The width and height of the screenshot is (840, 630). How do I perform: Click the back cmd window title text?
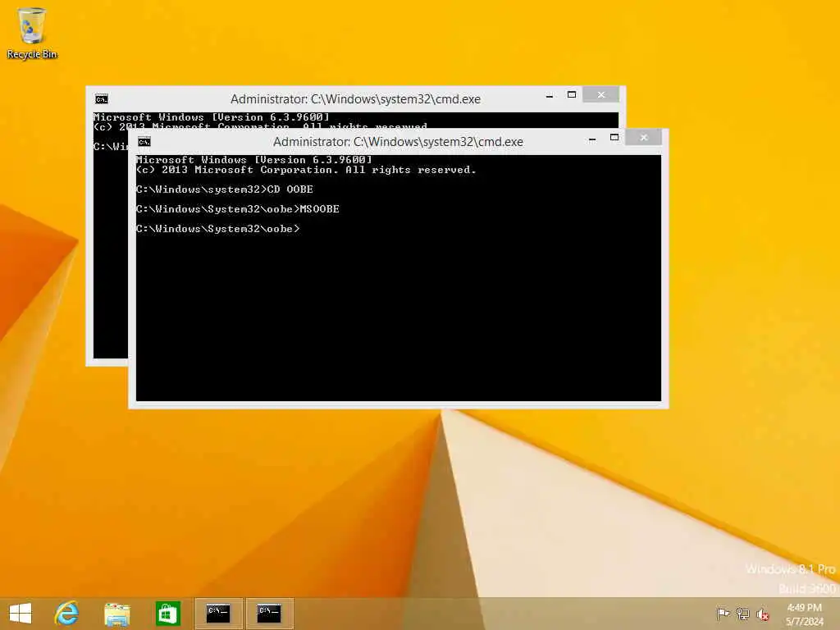click(355, 99)
